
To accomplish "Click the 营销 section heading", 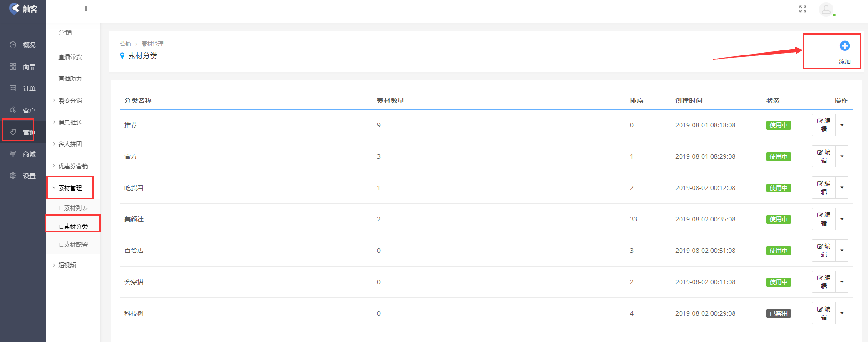I will point(65,33).
